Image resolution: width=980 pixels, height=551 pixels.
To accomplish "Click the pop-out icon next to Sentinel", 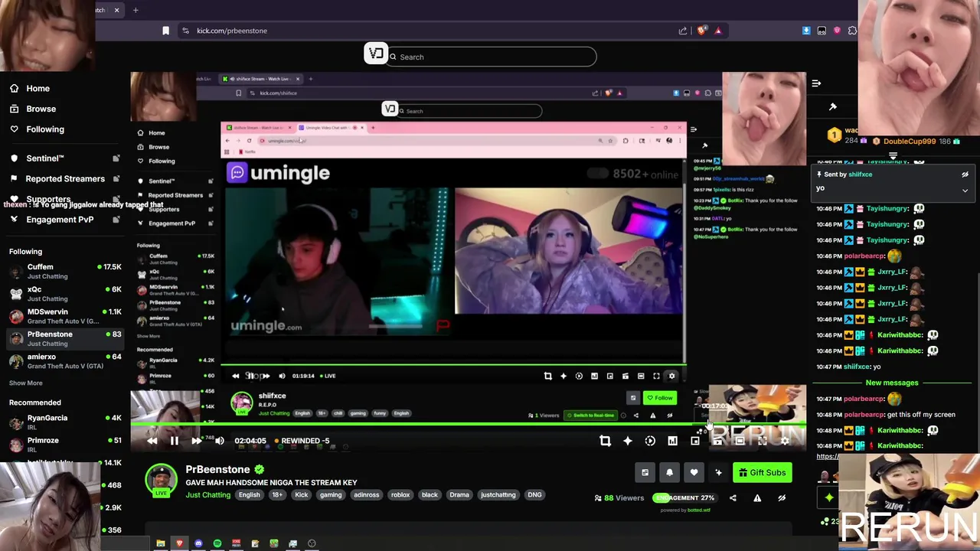I will pos(116,158).
